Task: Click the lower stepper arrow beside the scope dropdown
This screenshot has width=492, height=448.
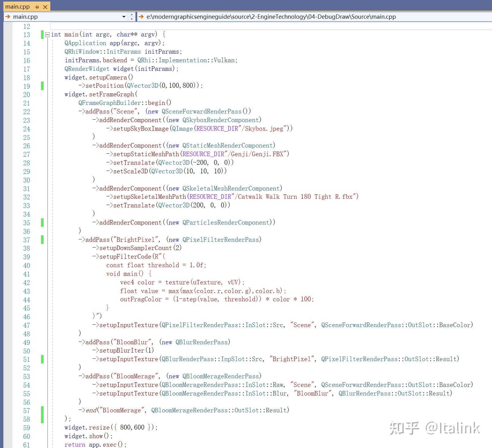Action: coord(132,19)
